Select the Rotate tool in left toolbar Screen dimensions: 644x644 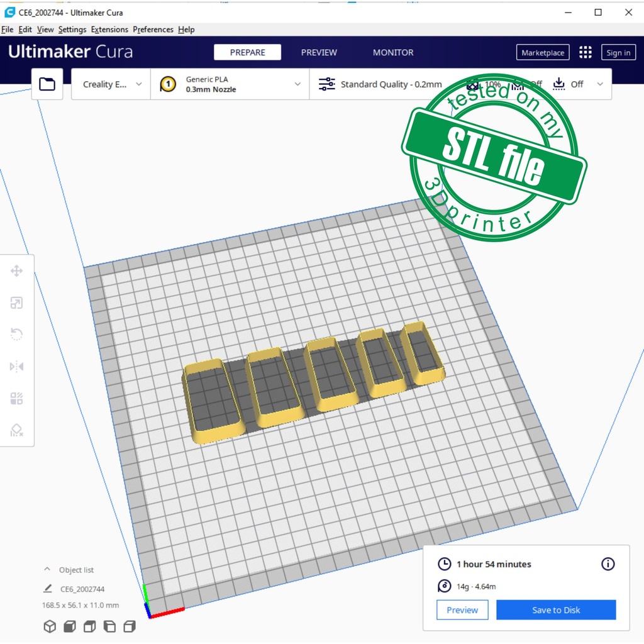tap(16, 335)
